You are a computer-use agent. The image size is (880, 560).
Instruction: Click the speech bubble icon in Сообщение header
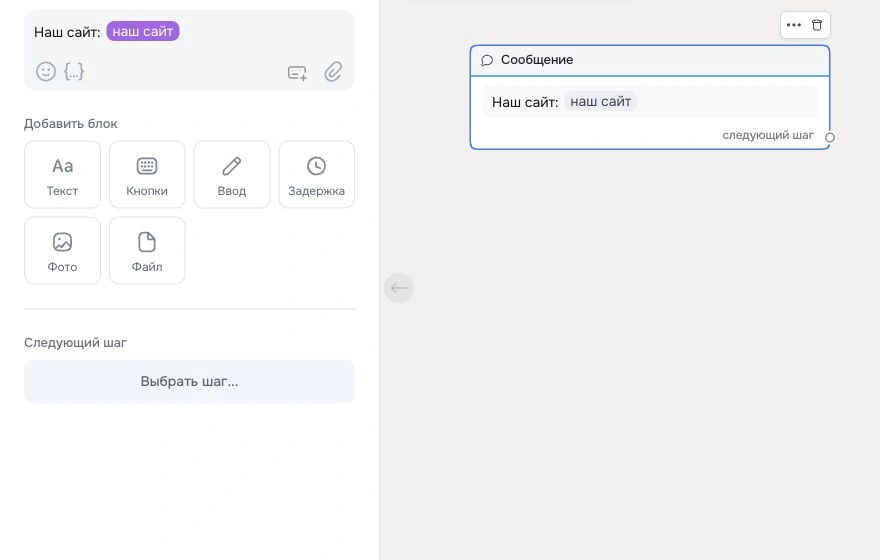(x=487, y=60)
